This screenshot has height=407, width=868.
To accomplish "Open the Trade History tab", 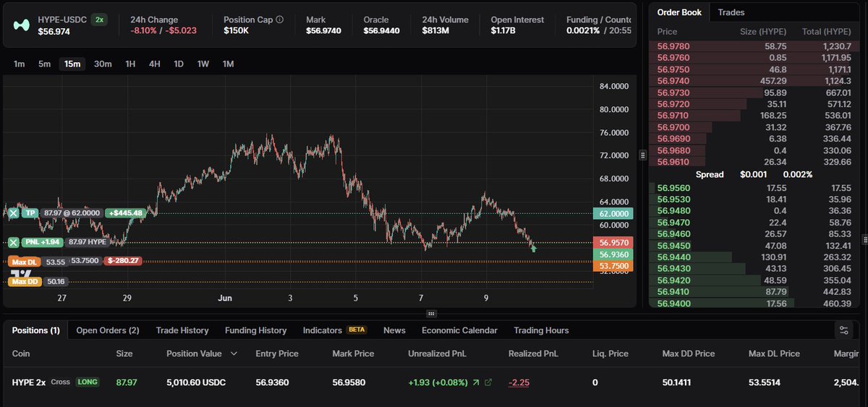I will 182,330.
